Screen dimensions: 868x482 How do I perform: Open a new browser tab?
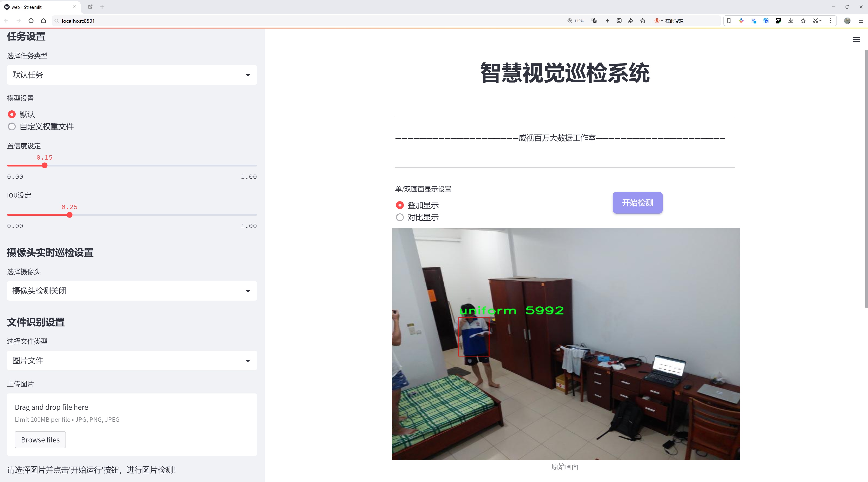pos(102,7)
